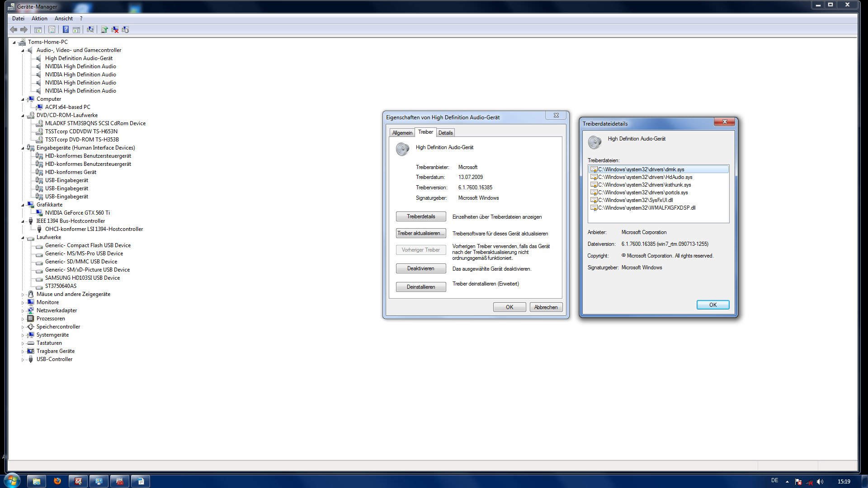Switch to the Details tab

(x=445, y=133)
